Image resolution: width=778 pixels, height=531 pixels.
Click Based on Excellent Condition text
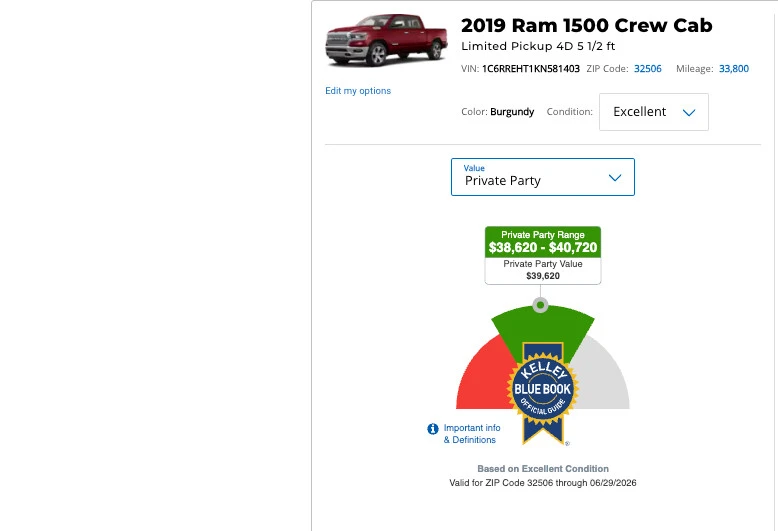pos(543,468)
